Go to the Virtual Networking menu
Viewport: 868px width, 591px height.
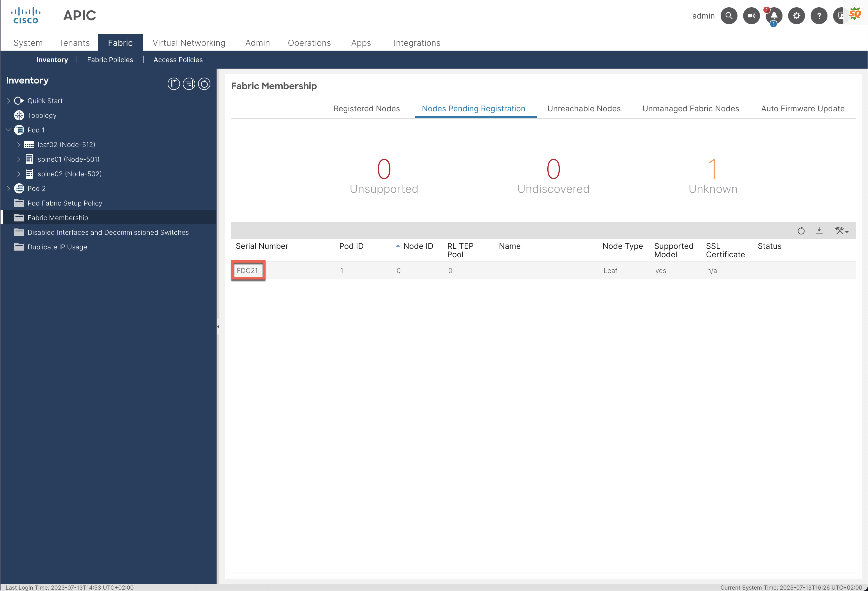(x=189, y=42)
